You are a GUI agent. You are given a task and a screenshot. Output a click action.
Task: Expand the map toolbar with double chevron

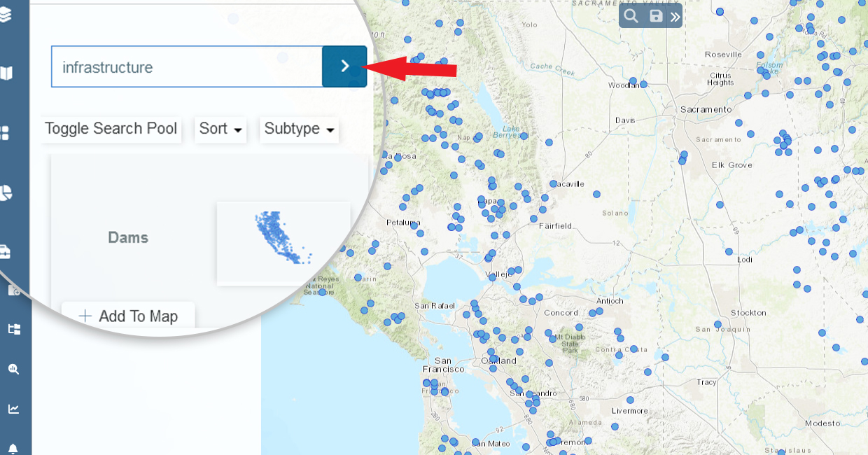674,16
